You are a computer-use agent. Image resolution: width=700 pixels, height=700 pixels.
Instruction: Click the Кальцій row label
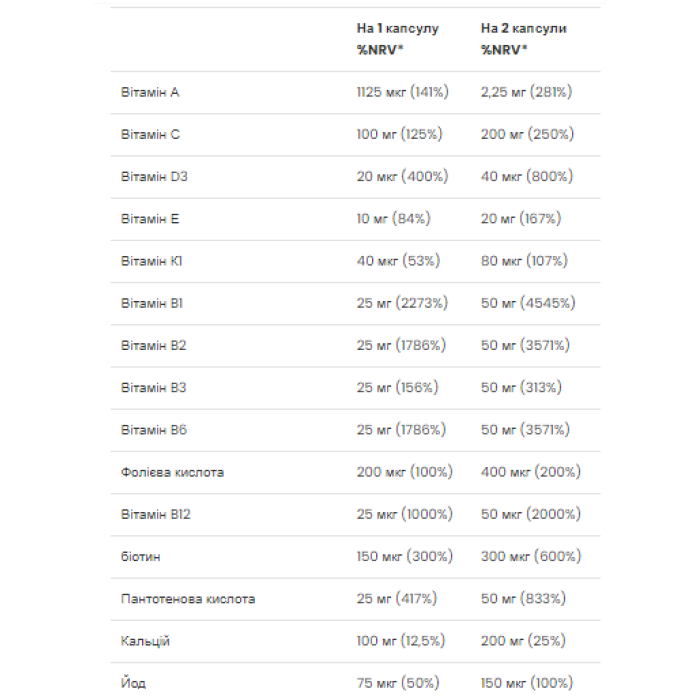[x=144, y=641]
